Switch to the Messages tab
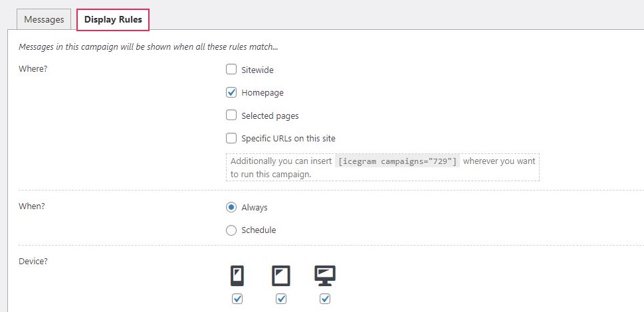The width and height of the screenshot is (644, 312). pyautogui.click(x=44, y=19)
